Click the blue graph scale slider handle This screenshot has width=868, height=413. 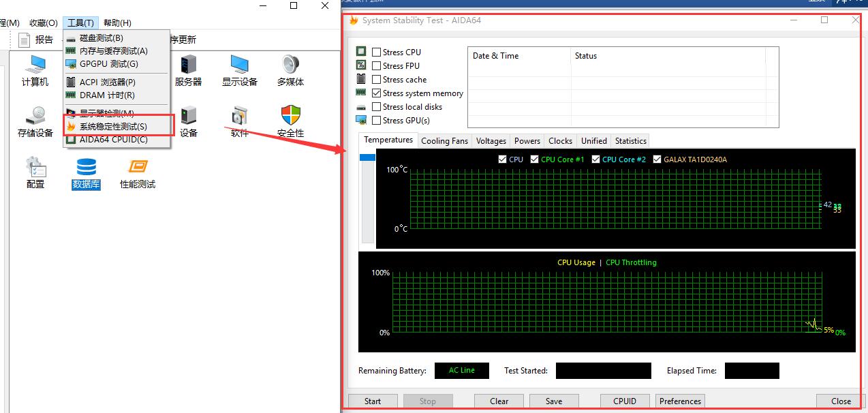click(x=367, y=157)
